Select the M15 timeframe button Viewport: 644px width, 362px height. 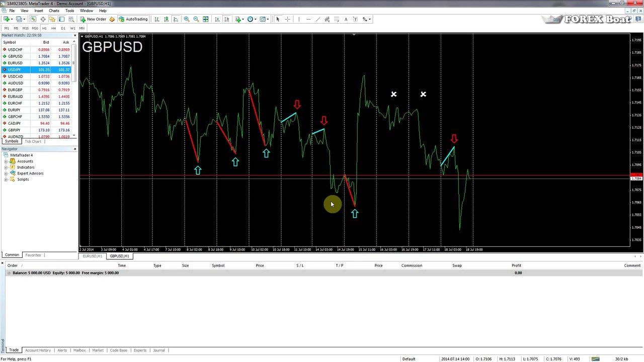[x=25, y=28]
